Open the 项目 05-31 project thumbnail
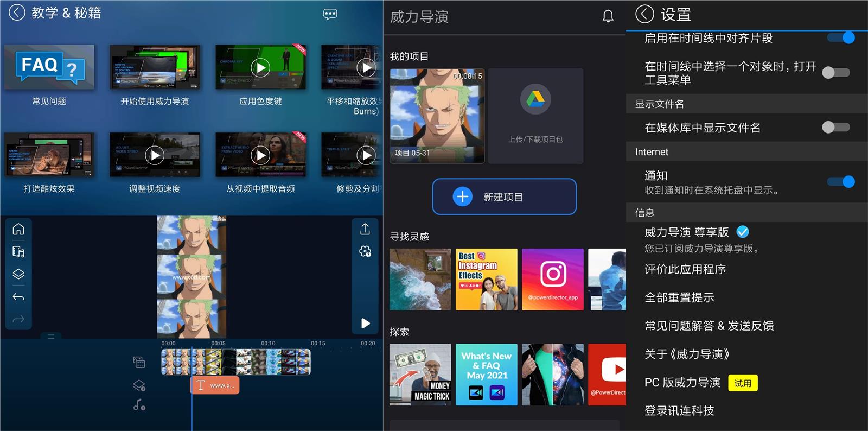This screenshot has width=868, height=431. pos(437,116)
